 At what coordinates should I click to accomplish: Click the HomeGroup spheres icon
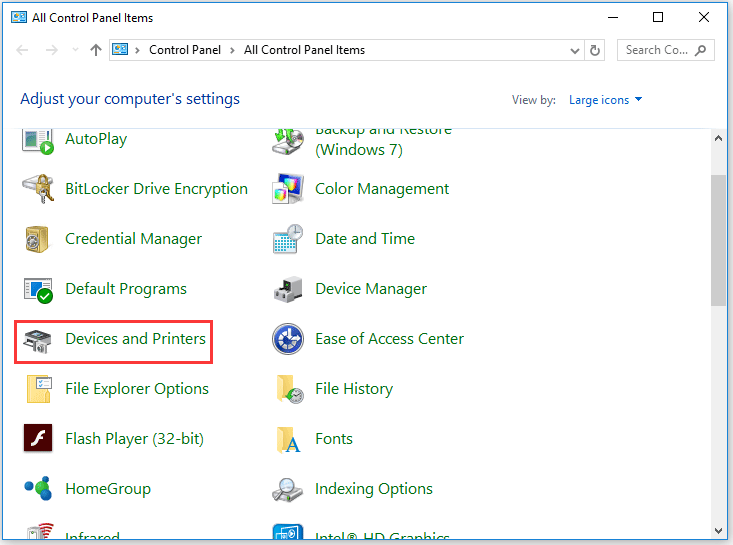tap(38, 488)
